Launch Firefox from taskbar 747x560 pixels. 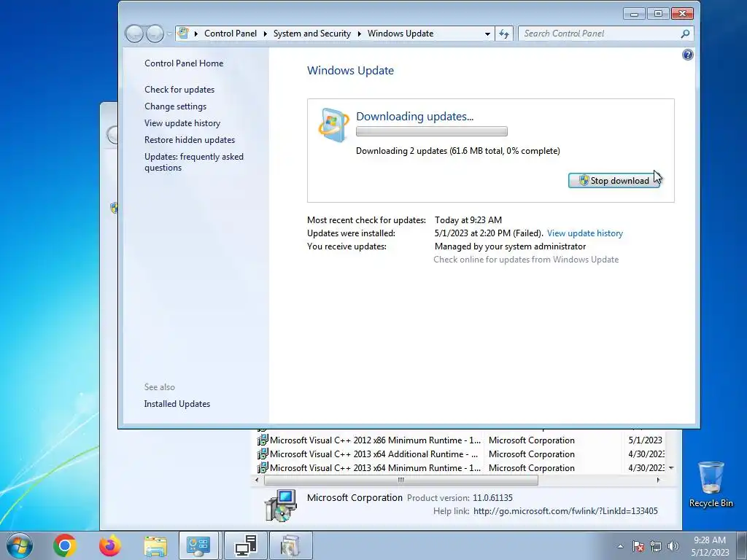pos(110,545)
